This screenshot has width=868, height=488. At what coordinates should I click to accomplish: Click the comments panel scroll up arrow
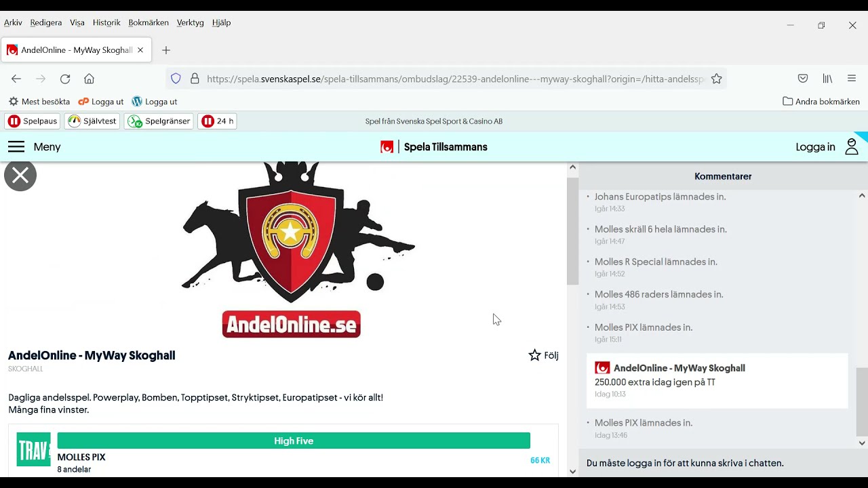pyautogui.click(x=862, y=195)
